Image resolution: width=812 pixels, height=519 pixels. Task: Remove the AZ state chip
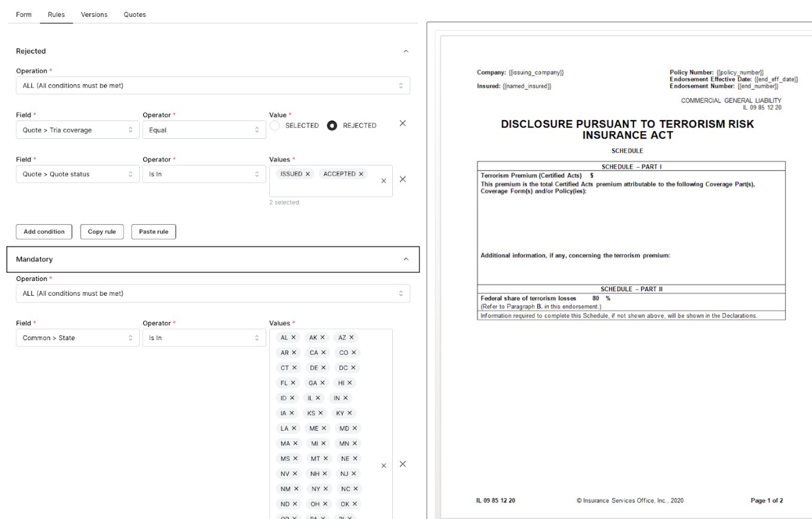click(351, 337)
